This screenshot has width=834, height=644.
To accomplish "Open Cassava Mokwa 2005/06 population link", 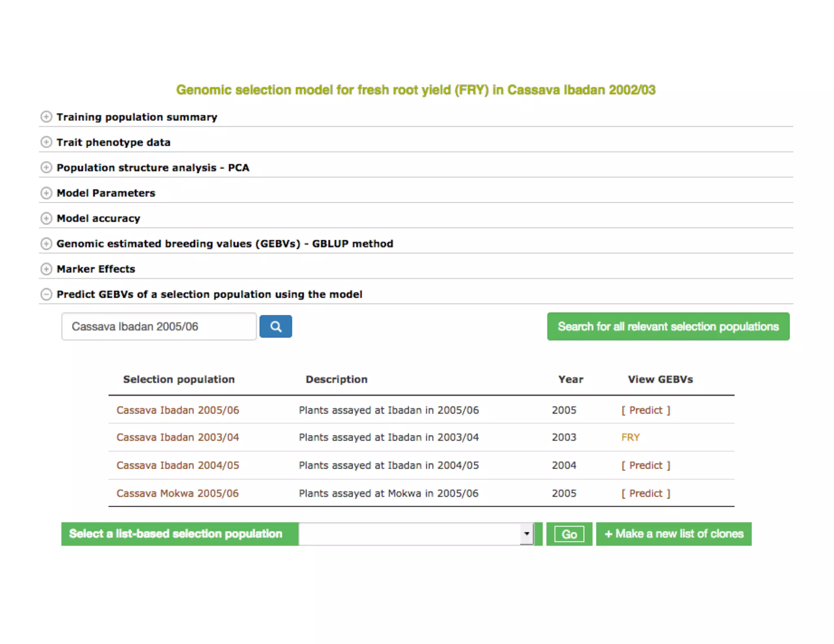I will point(178,493).
